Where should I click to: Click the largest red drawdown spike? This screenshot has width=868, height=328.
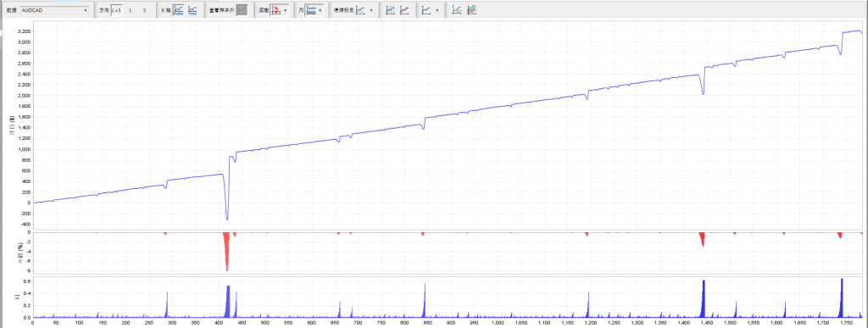coord(226,250)
